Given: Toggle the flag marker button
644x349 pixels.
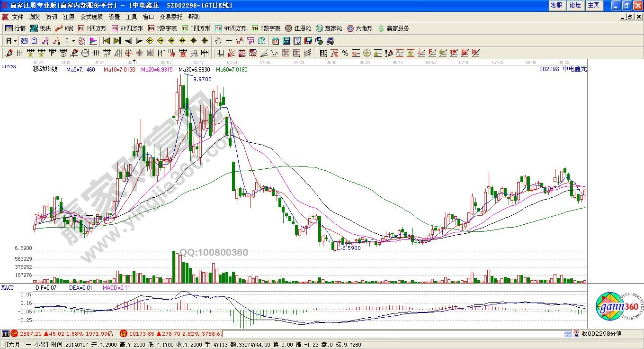Looking at the screenshot, I should click(x=93, y=41).
